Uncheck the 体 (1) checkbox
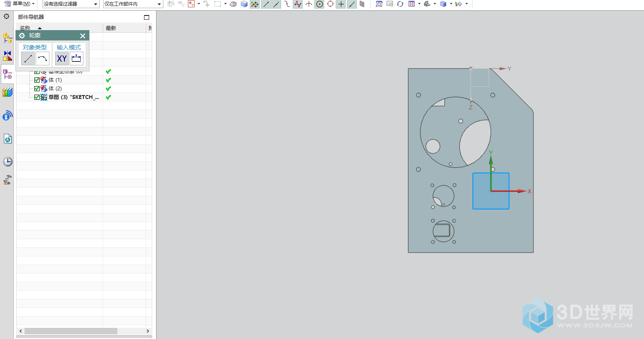Image resolution: width=644 pixels, height=339 pixels. coord(37,80)
